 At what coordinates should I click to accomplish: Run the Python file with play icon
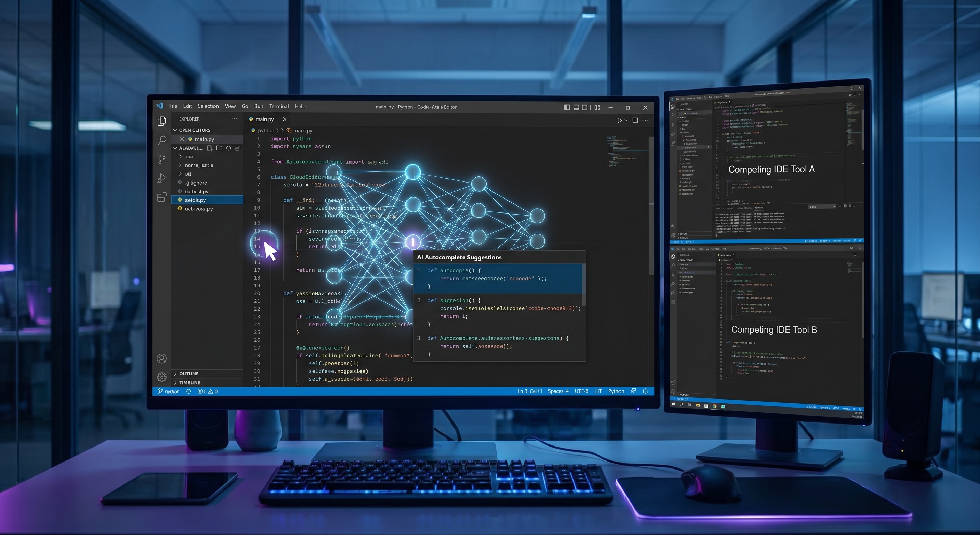click(x=619, y=120)
